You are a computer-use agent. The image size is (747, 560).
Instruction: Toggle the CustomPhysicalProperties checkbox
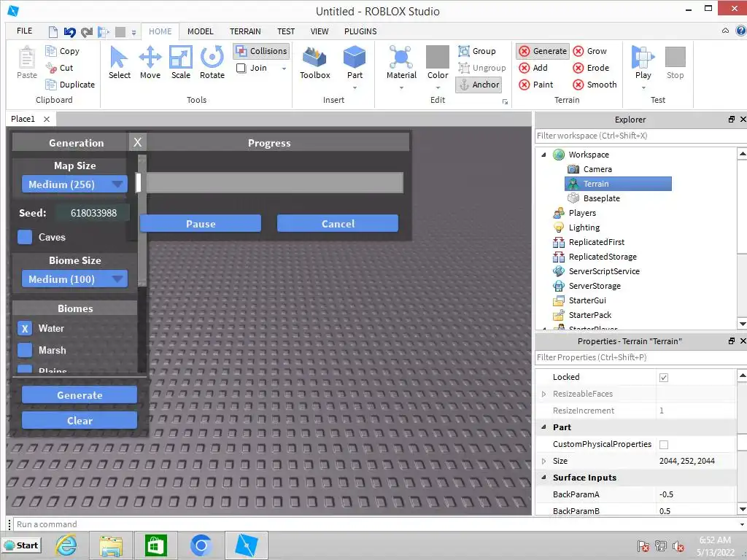coord(664,445)
